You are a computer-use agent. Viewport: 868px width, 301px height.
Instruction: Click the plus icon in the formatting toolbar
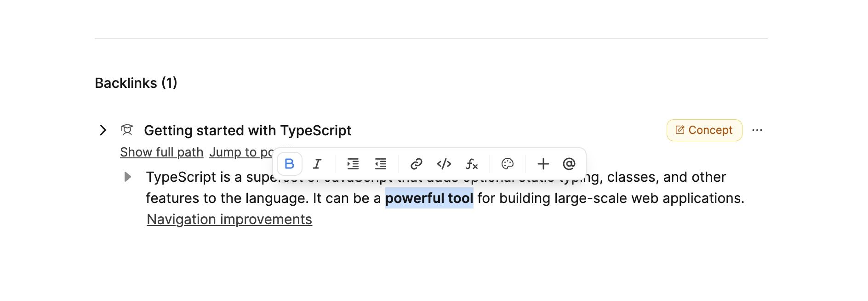click(543, 164)
